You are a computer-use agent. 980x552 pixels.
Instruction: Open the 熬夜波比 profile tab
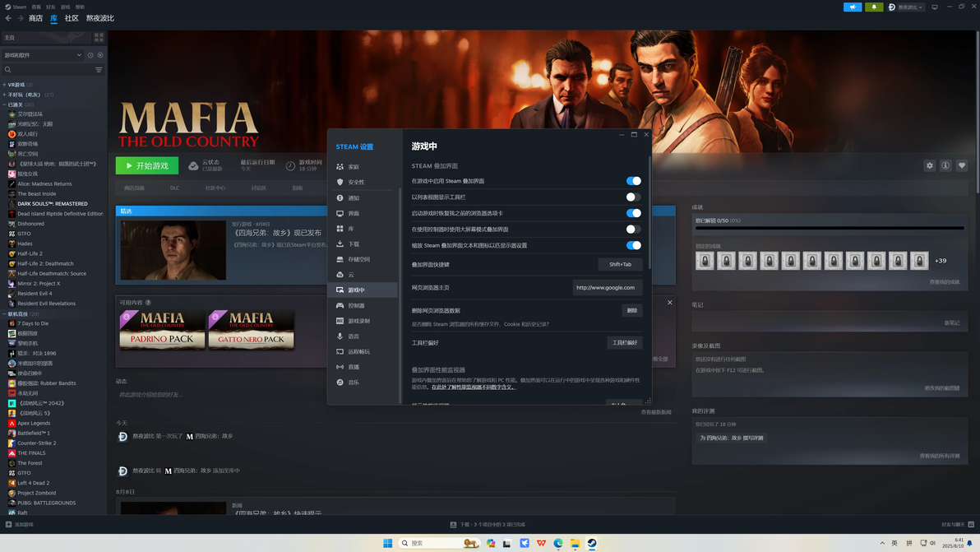100,18
